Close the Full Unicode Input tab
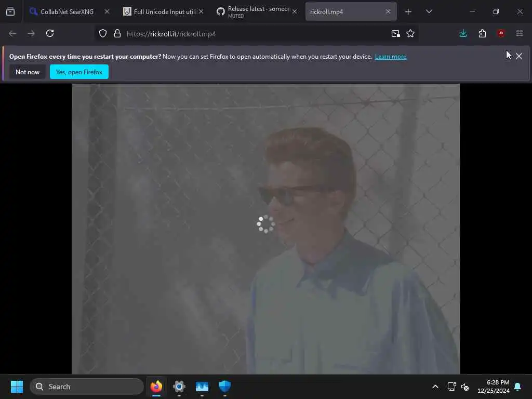The width and height of the screenshot is (532, 399). click(x=201, y=11)
